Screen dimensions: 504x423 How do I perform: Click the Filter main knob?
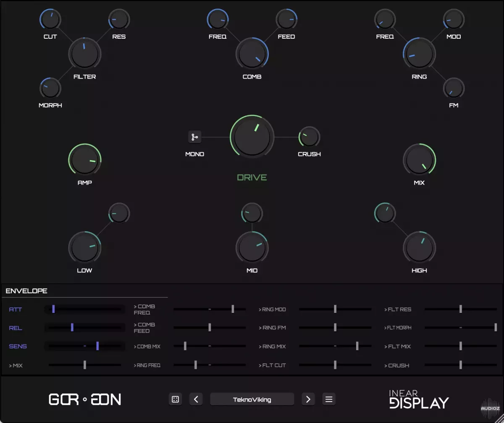84,54
